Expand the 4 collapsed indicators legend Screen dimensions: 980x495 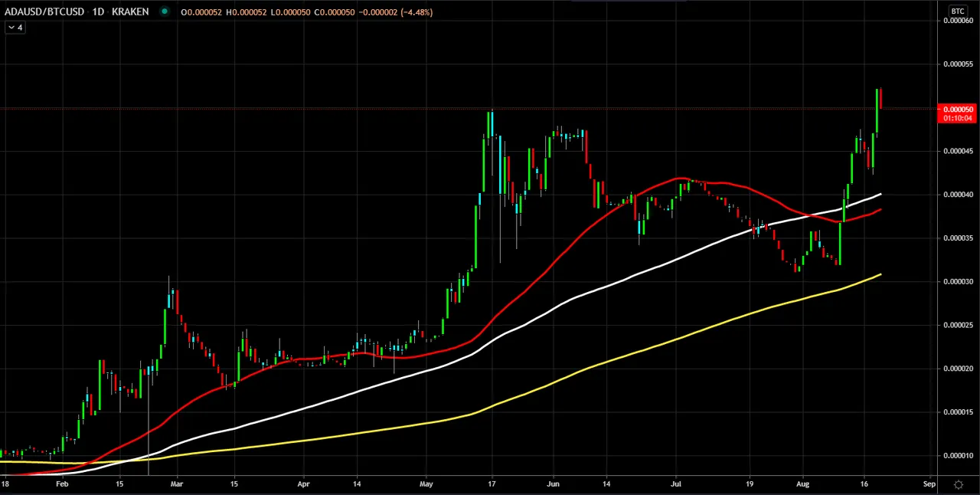(15, 28)
